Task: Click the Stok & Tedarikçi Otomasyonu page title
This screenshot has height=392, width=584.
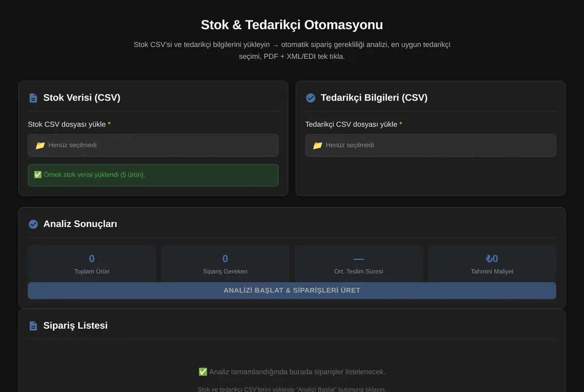Action: (x=292, y=25)
